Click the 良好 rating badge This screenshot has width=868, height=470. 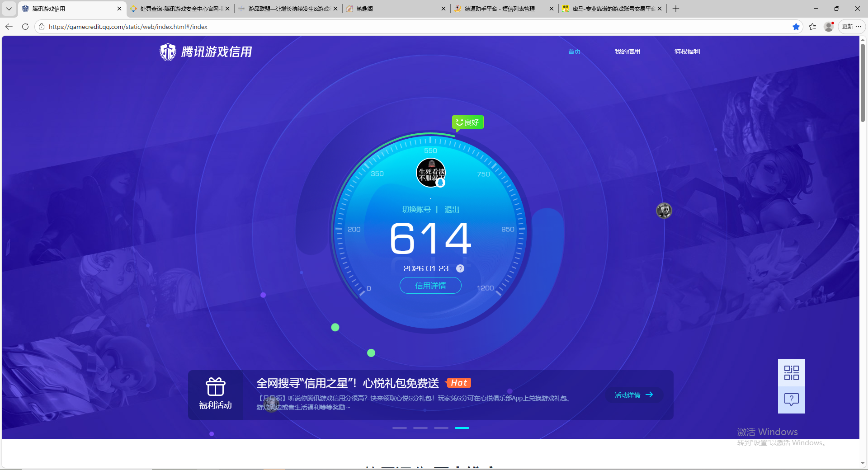[x=467, y=122]
